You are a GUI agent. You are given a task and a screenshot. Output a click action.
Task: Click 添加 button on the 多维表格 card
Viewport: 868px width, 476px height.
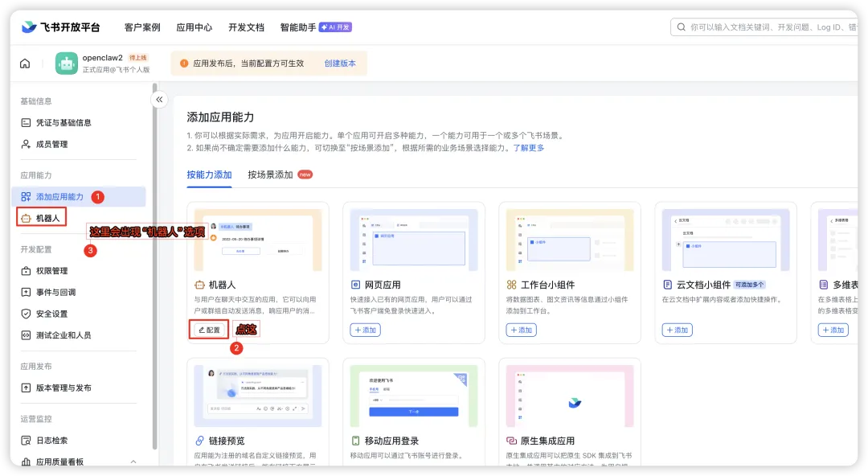[x=833, y=330]
